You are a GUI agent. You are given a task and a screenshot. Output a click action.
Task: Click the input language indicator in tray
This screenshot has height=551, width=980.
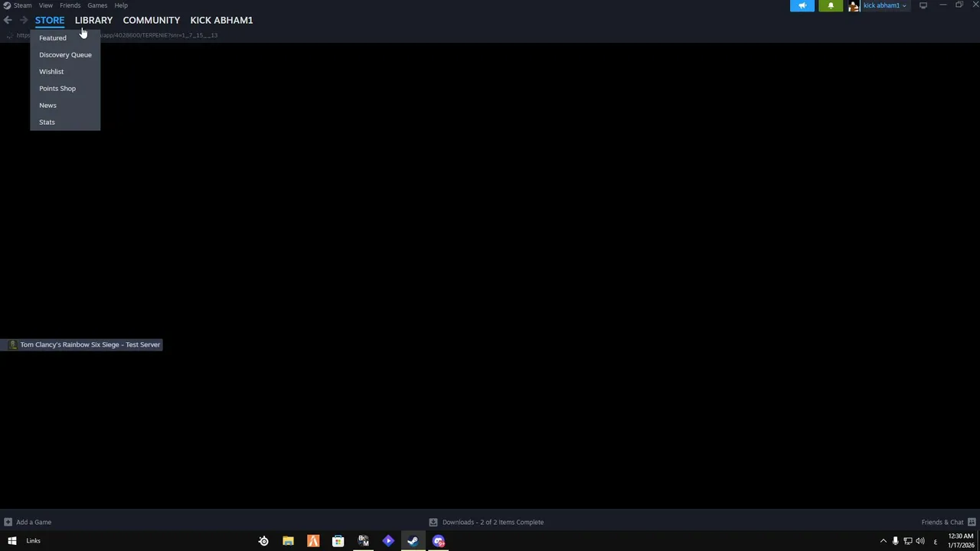pyautogui.click(x=935, y=541)
